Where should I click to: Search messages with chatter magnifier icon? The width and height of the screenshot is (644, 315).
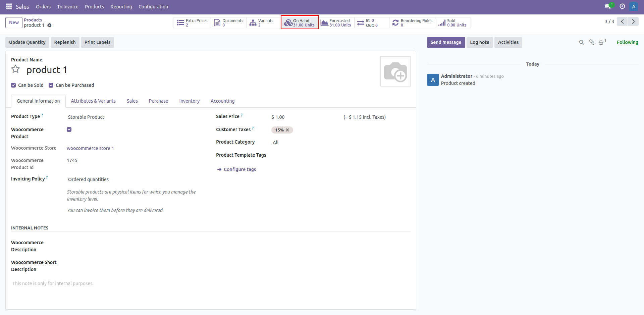coord(581,42)
